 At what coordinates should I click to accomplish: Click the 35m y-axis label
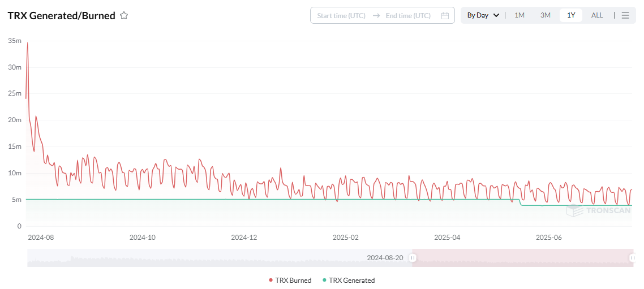pyautogui.click(x=14, y=41)
